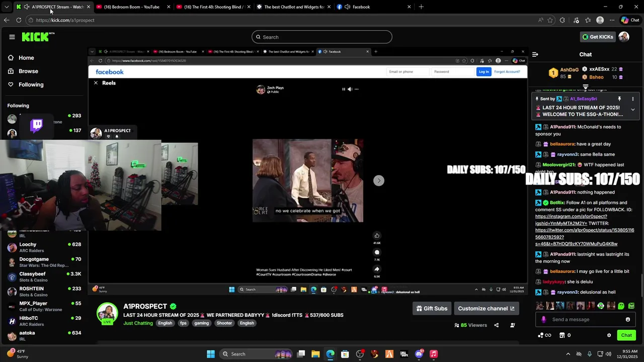Click Get KICKs button
This screenshot has height=362, width=644.
coord(598,37)
